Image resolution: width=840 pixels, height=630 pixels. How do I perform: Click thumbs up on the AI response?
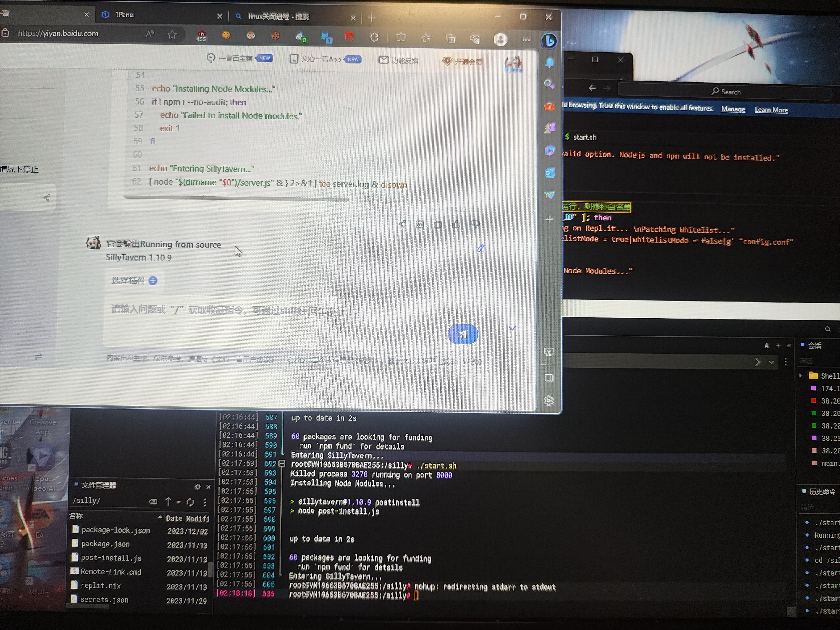[456, 224]
